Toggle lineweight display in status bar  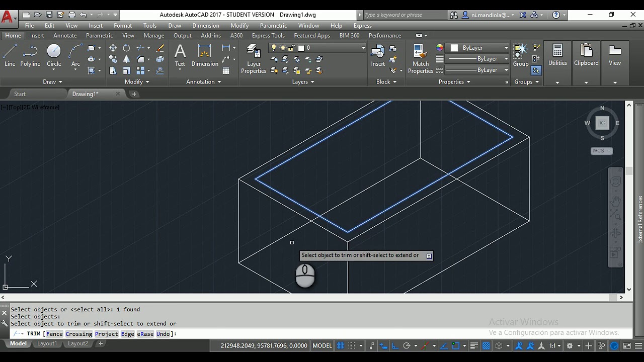tap(474, 346)
